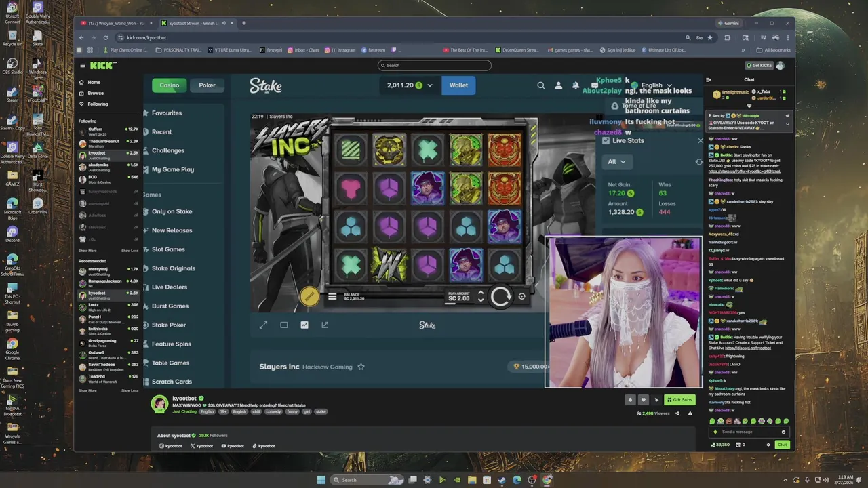The height and width of the screenshot is (488, 868).
Task: Enter fullscreen for the Stake game
Action: 263,325
